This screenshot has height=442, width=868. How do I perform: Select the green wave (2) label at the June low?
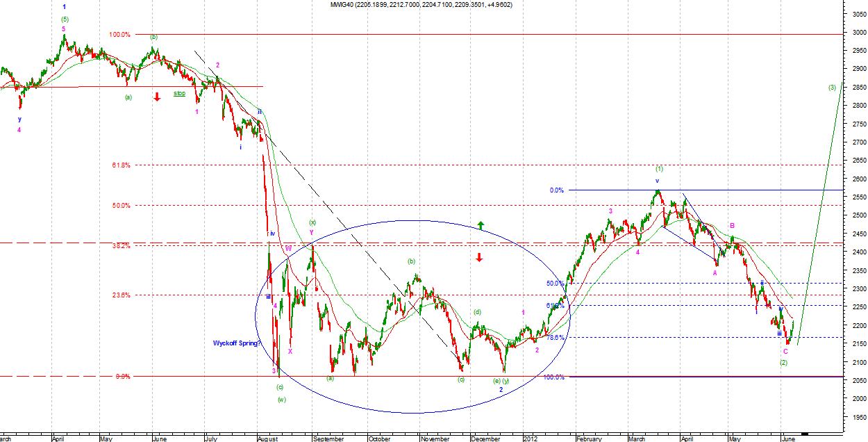point(783,363)
